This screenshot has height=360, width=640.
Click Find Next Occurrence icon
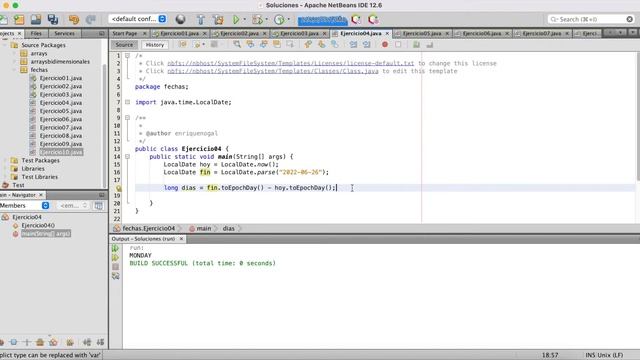click(264, 44)
